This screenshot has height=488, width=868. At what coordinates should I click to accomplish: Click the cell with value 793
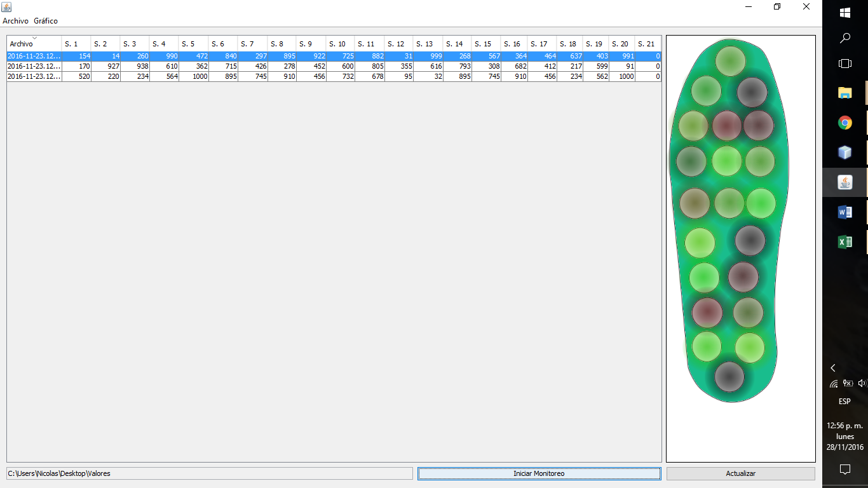pyautogui.click(x=457, y=66)
